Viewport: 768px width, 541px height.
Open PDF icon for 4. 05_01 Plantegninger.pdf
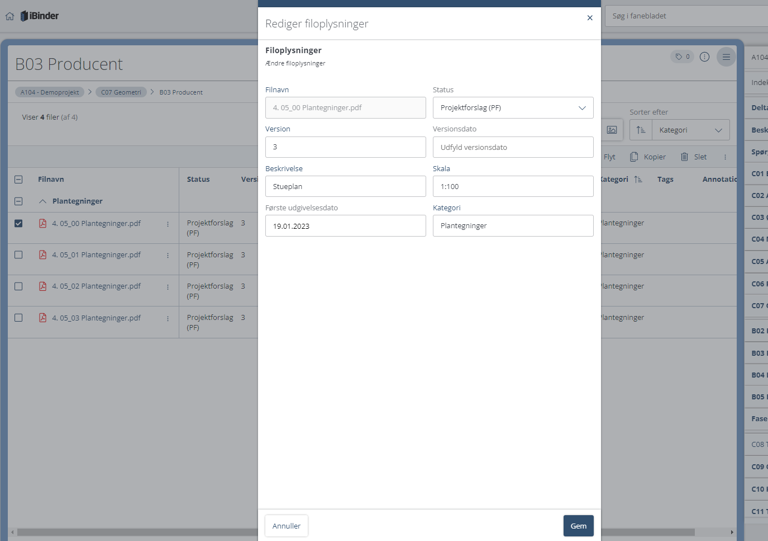(x=42, y=255)
